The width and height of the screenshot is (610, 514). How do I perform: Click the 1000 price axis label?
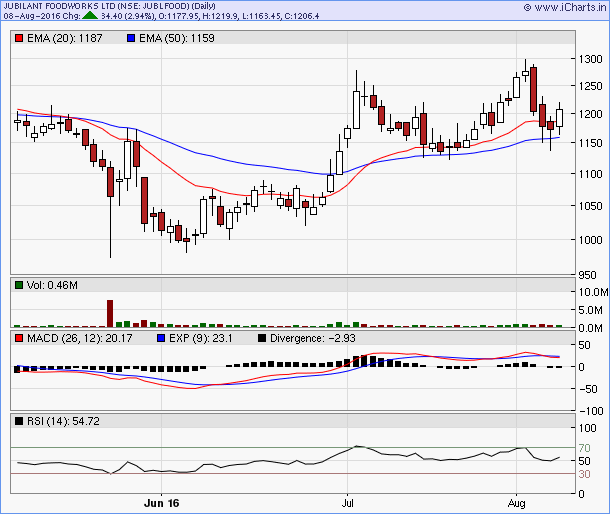click(591, 240)
